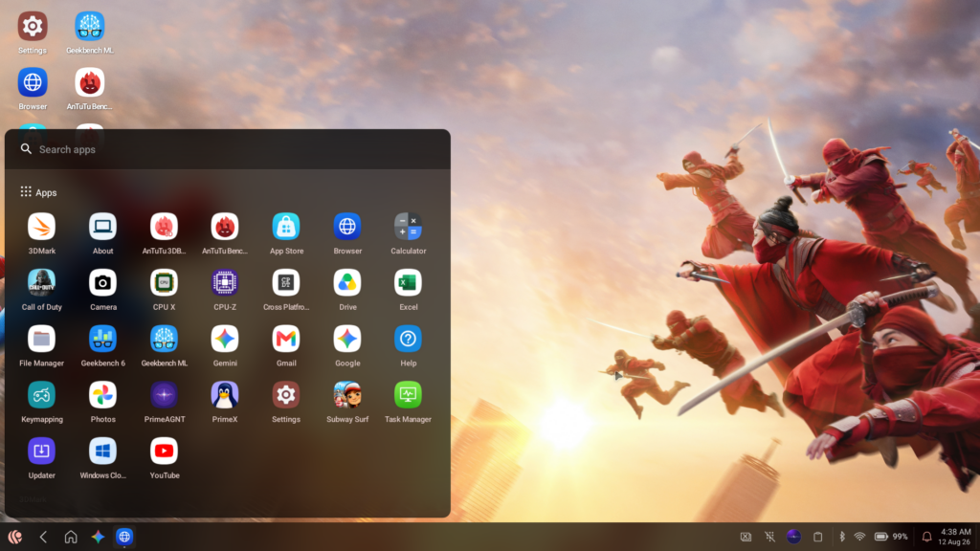Click the taskbar home button
Viewport: 980px width, 551px height.
click(71, 537)
